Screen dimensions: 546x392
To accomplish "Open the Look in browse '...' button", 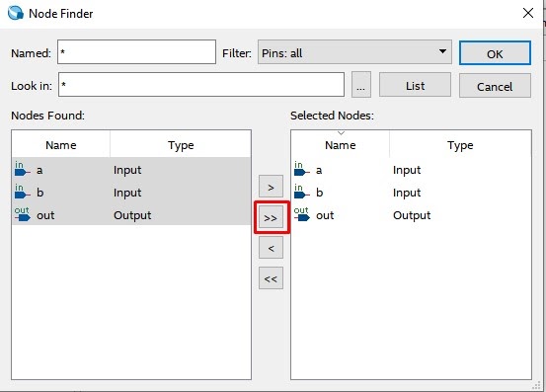I will click(x=361, y=85).
